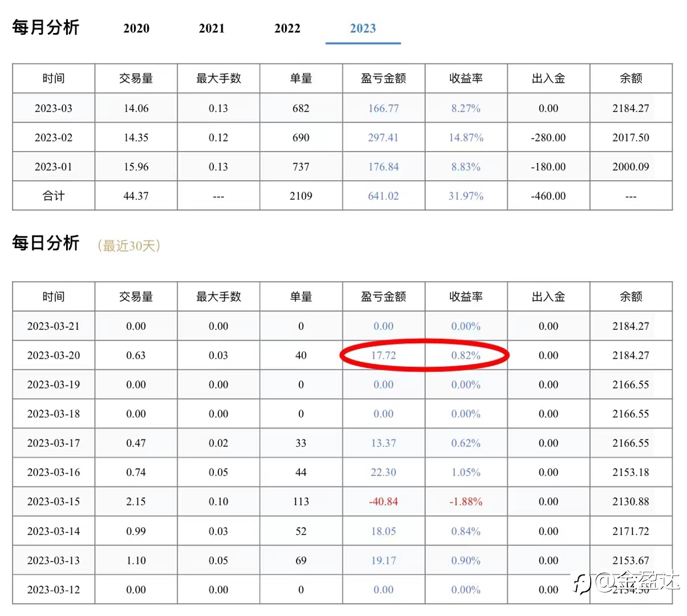Select the 2023-03-13 date row

[x=54, y=561]
